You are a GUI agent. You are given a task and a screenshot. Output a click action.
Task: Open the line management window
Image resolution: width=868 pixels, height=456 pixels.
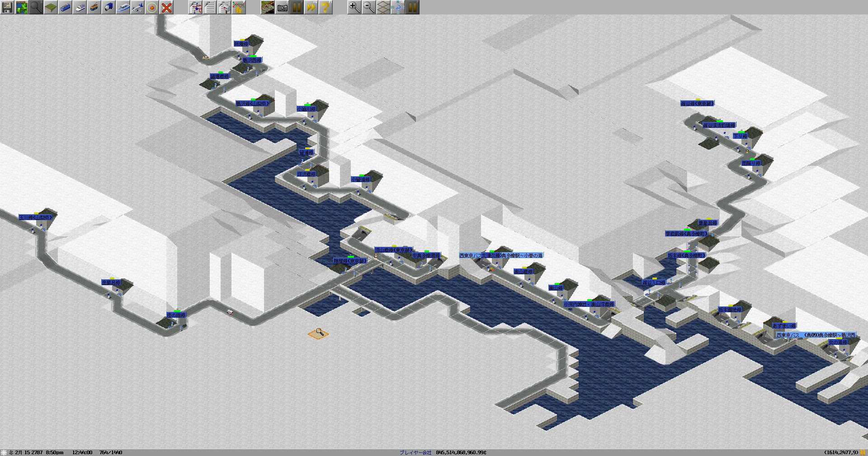click(195, 7)
